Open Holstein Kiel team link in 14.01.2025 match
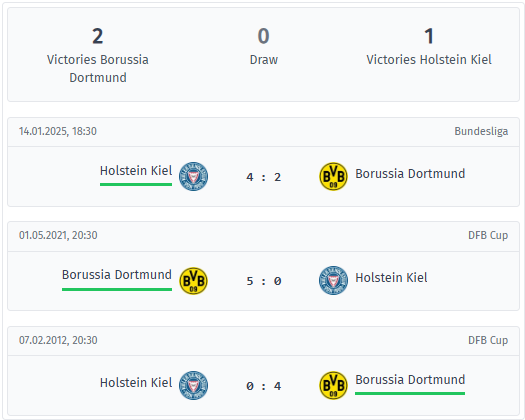The height and width of the screenshot is (420, 525). [136, 171]
